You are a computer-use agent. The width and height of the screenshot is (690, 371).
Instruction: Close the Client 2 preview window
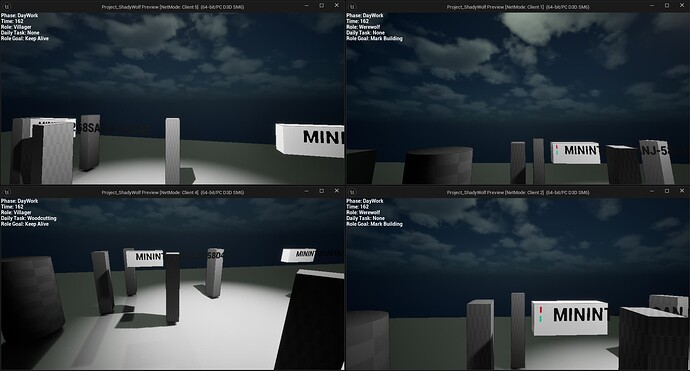pyautogui.click(x=682, y=191)
